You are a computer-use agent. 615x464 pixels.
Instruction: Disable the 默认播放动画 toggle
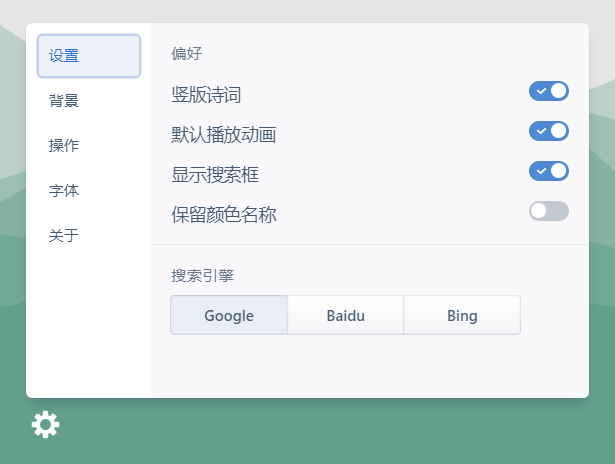[x=548, y=131]
